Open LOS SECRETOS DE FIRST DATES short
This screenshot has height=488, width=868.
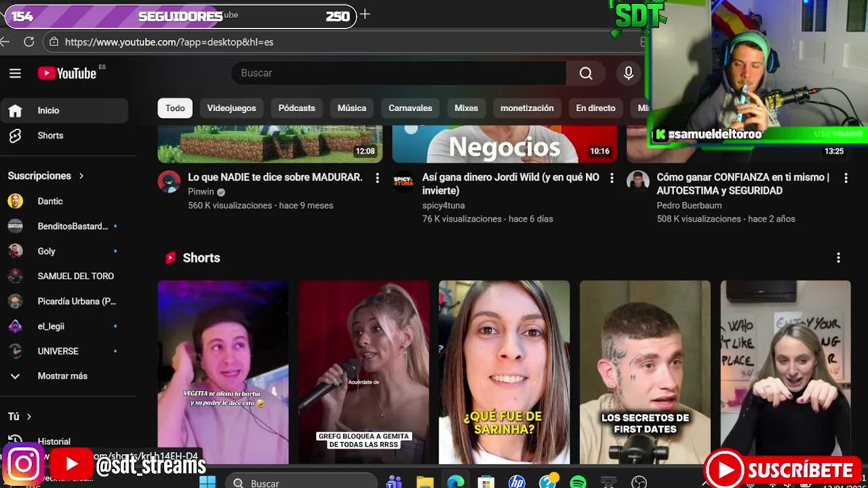point(645,372)
